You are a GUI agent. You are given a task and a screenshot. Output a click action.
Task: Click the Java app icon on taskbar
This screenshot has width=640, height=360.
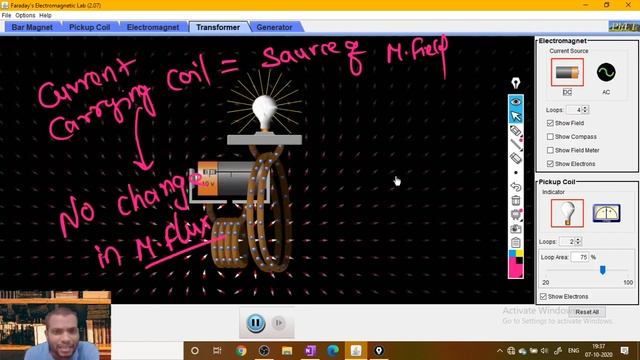pyautogui.click(x=356, y=351)
